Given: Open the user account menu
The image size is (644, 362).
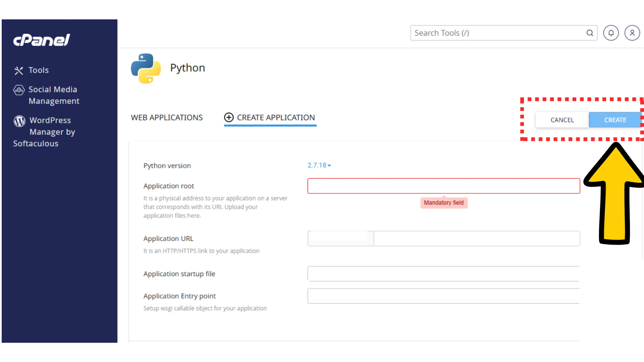Looking at the screenshot, I should pos(632,33).
